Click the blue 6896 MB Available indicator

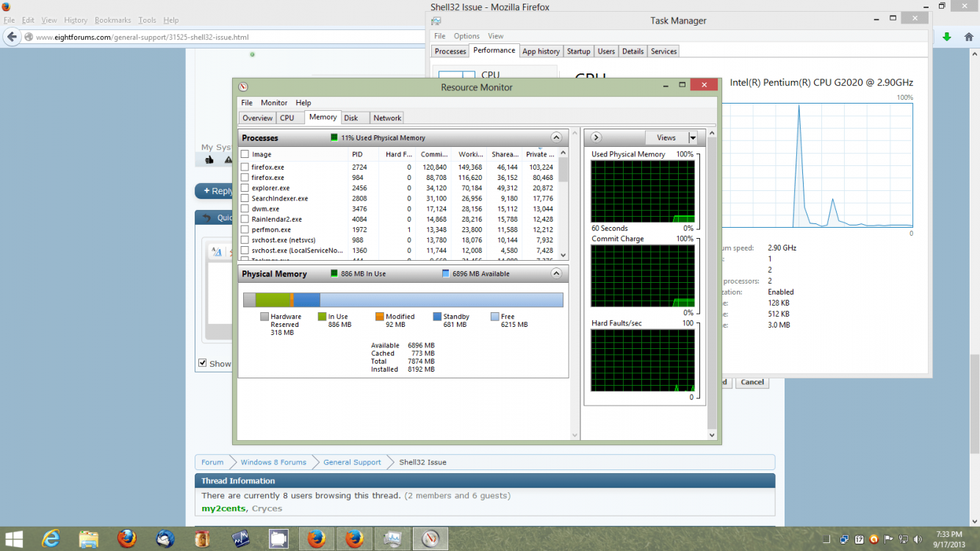tap(445, 273)
